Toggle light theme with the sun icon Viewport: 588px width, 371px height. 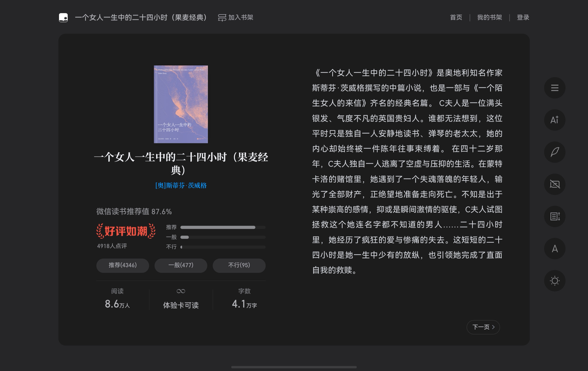pyautogui.click(x=555, y=281)
